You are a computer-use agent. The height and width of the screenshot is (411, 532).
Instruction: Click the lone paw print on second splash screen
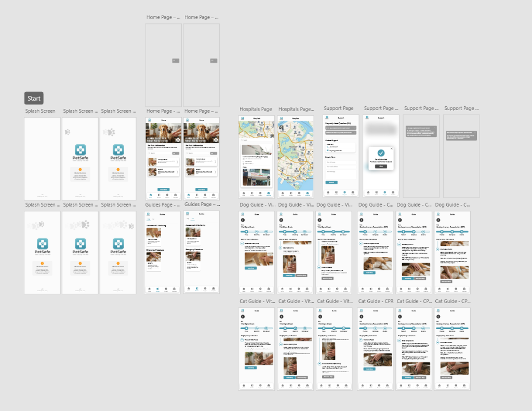(x=68, y=132)
